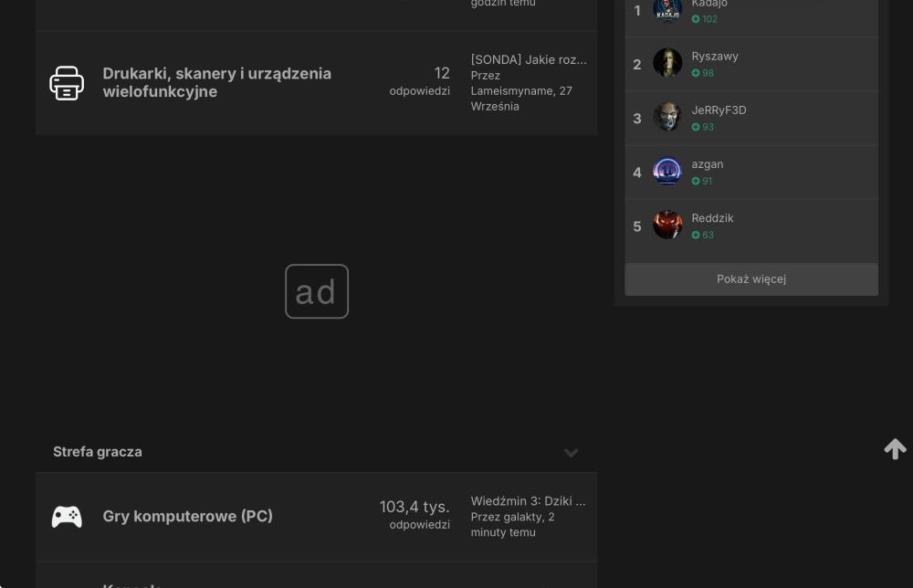913x588 pixels.
Task: Click the gamepad icon for Gry komputerowe
Action: coord(67,517)
